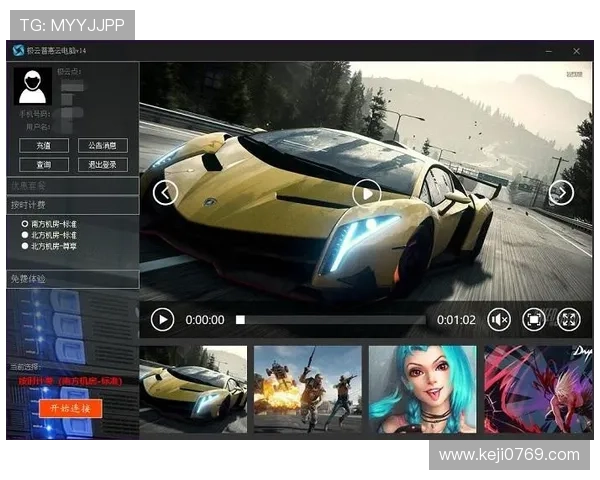Click the 充值 recharge button

(x=44, y=146)
